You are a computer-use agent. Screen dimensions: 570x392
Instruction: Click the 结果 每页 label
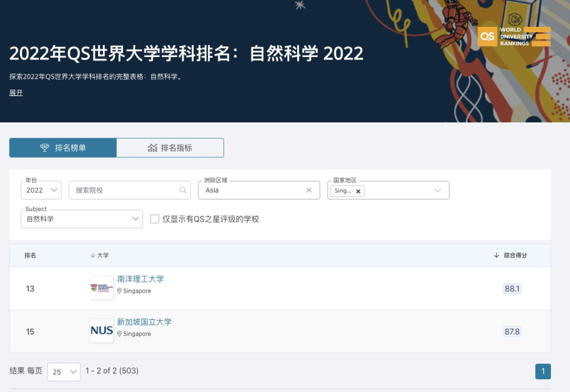click(26, 370)
